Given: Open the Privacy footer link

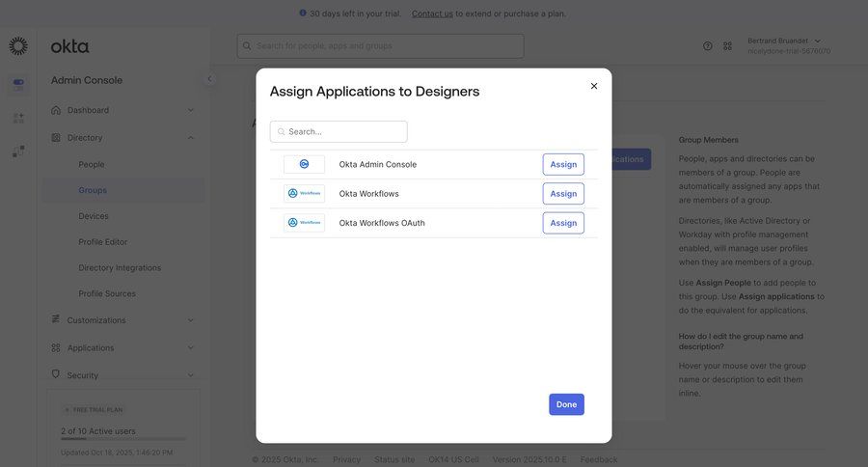Looking at the screenshot, I should pos(346,460).
